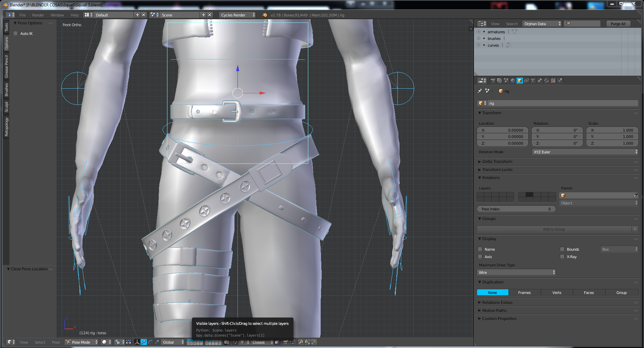Select Frames duplication option
Screen dimensions: 644x348
pyautogui.click(x=525, y=292)
